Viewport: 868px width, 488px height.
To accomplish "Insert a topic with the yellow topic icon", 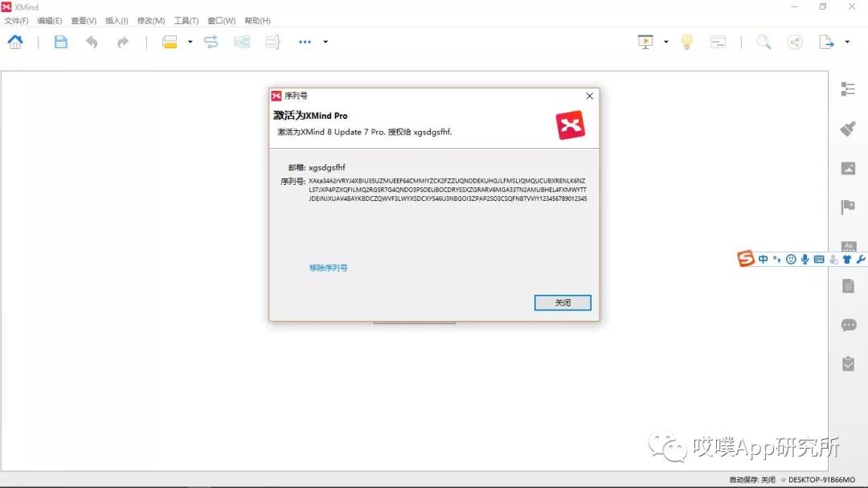I will point(170,42).
